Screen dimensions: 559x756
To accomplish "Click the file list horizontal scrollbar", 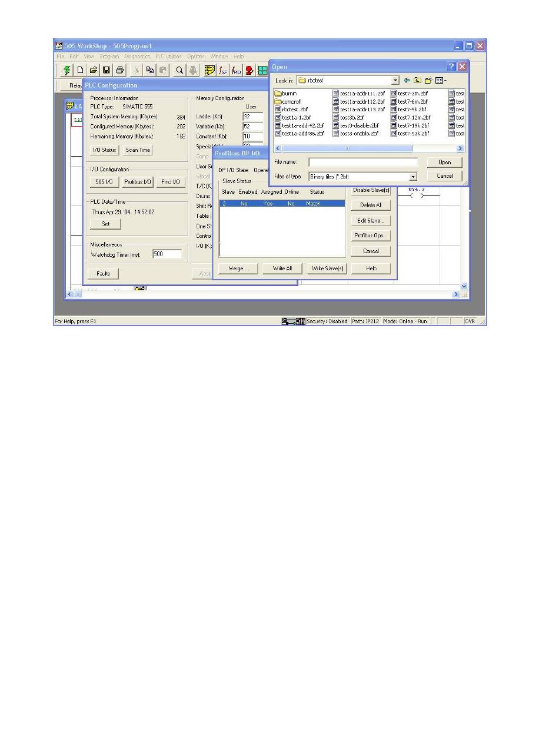I will [x=370, y=149].
